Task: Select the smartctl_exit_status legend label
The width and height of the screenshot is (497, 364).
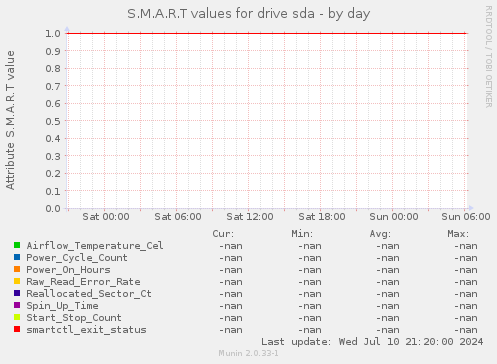Action: click(x=86, y=330)
